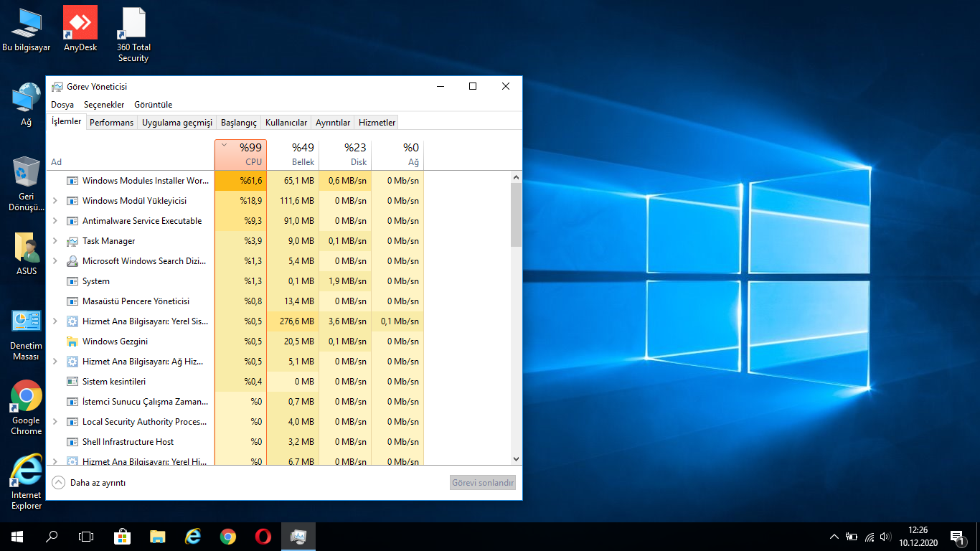
Task: Launch Internet Explorer from taskbar
Action: point(192,536)
